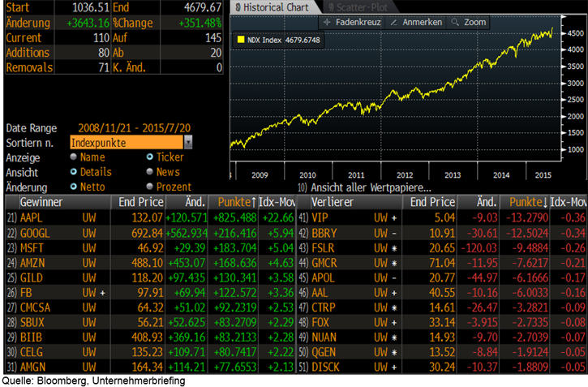The width and height of the screenshot is (588, 387).
Task: Click the Anmerken annotate pencil button
Action: [416, 23]
